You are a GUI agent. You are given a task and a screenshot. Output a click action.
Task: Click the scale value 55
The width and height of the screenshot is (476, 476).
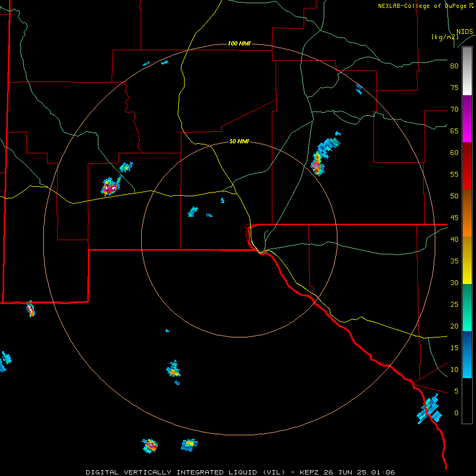454,174
